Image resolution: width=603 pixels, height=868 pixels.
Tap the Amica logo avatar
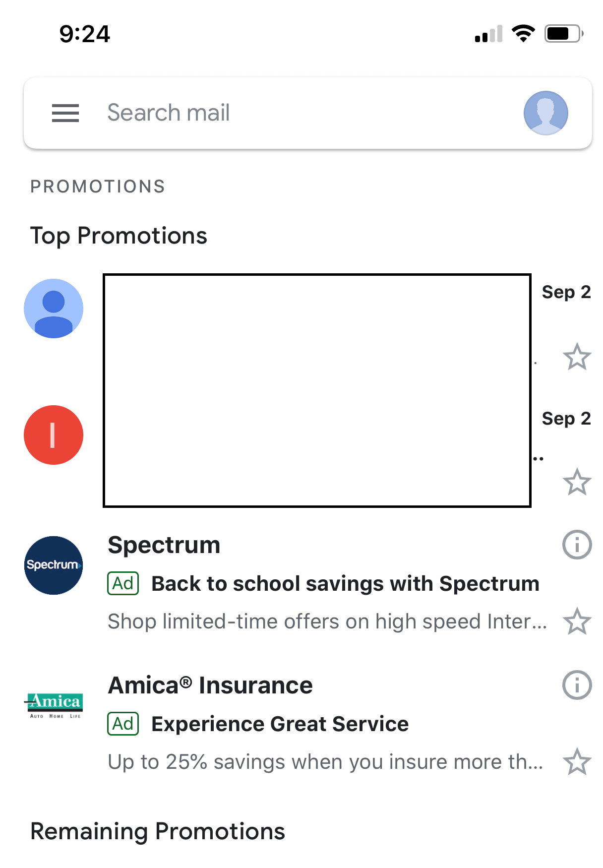(54, 705)
